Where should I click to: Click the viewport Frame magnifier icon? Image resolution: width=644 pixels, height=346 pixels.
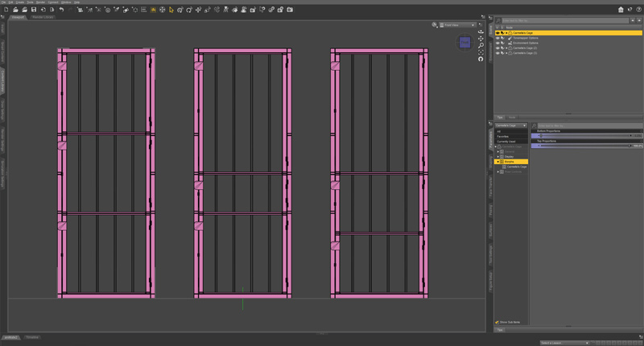coord(481,46)
